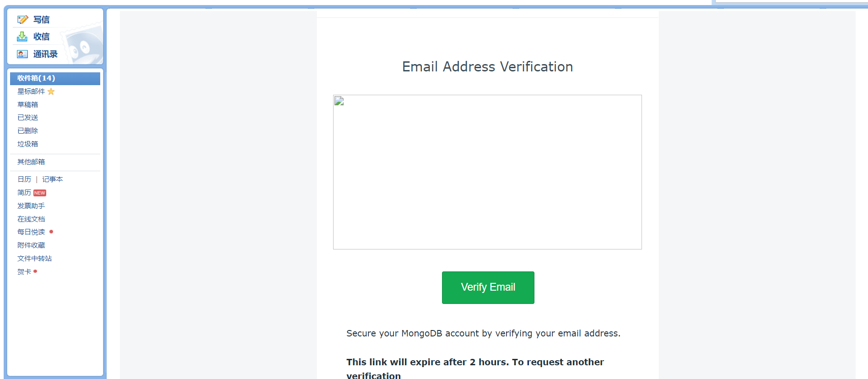Screen dimensions: 868x379
Task: Open 在线文档 online documents
Action: point(31,219)
